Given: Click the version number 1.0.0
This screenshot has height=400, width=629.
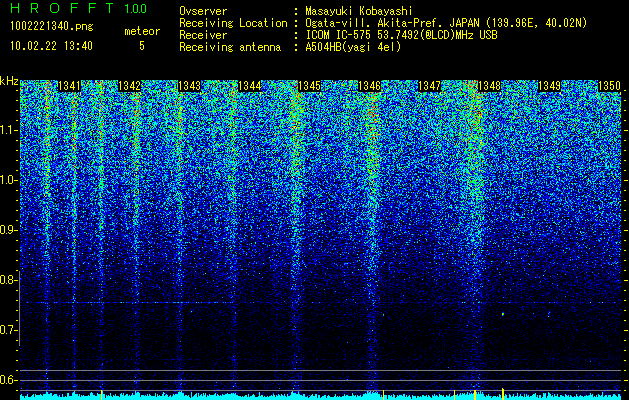Looking at the screenshot, I should [136, 8].
